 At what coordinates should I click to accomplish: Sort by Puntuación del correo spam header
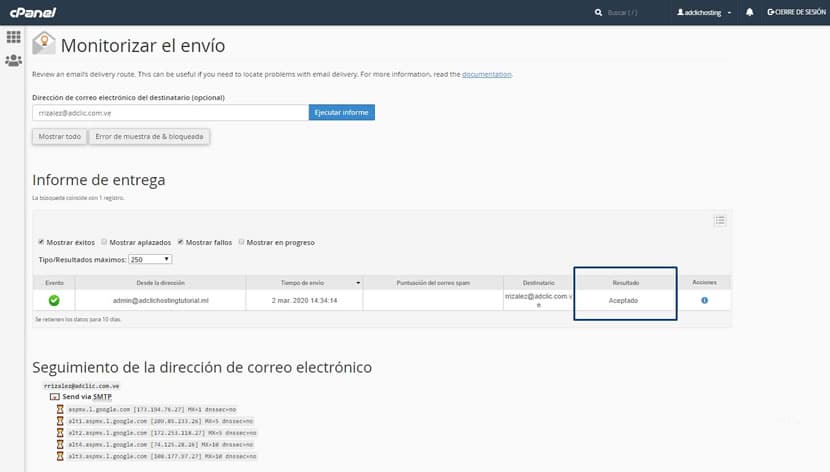[x=433, y=283]
